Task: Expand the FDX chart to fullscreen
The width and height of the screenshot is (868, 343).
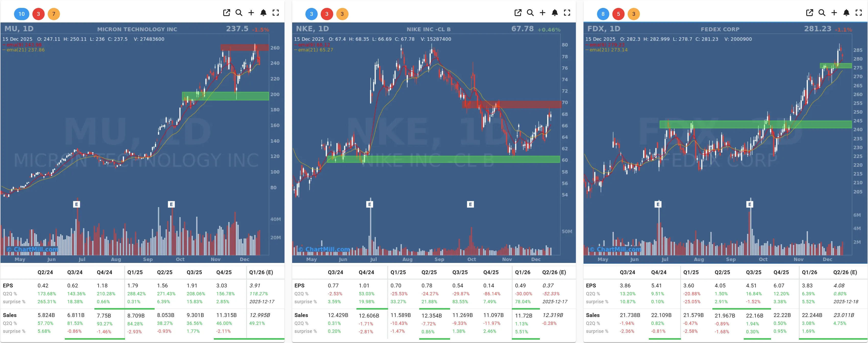Action: pos(858,12)
